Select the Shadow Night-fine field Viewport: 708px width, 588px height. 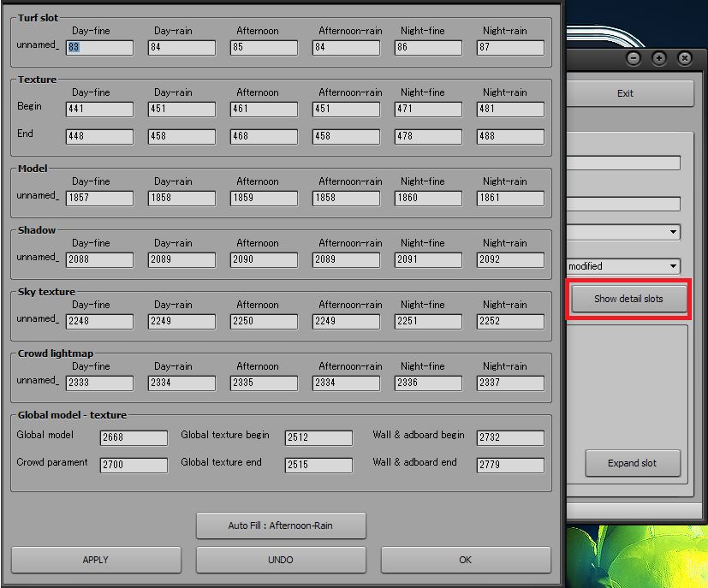pos(428,260)
